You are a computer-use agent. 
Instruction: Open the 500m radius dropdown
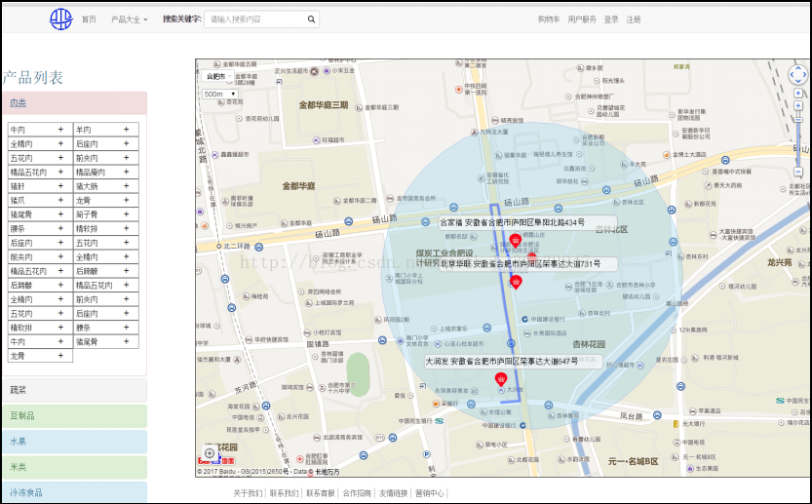pos(219,94)
